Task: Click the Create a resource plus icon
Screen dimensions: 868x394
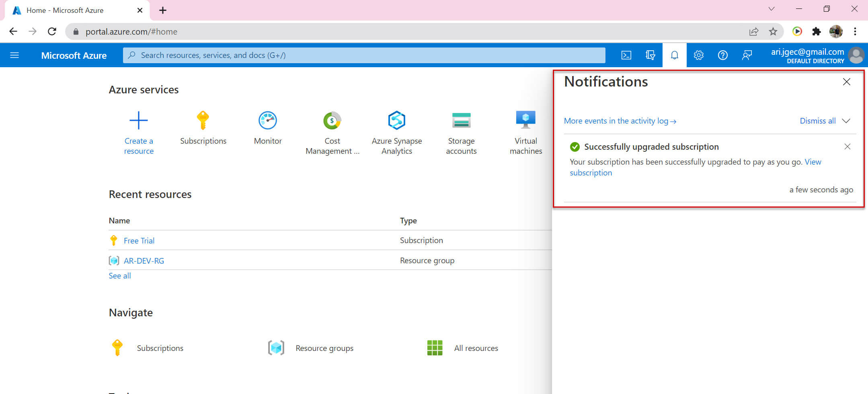Action: [x=139, y=120]
